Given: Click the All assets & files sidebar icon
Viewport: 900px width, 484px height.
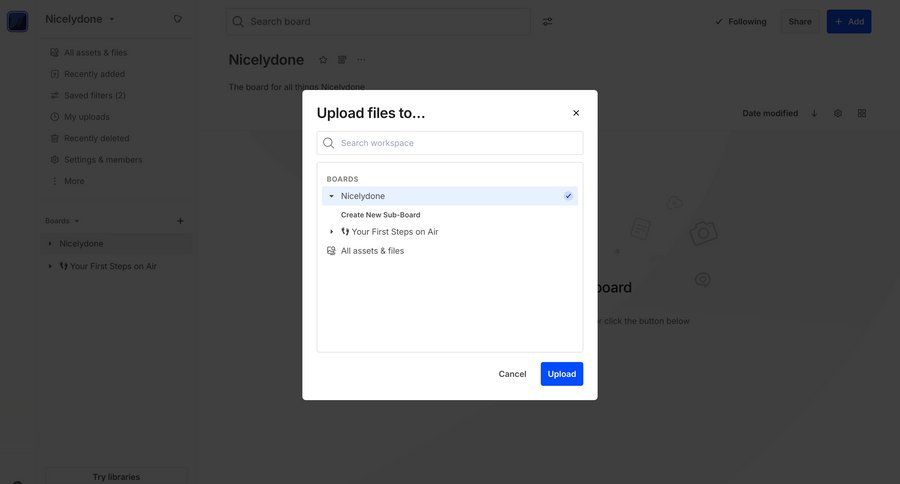Looking at the screenshot, I should (x=55, y=52).
